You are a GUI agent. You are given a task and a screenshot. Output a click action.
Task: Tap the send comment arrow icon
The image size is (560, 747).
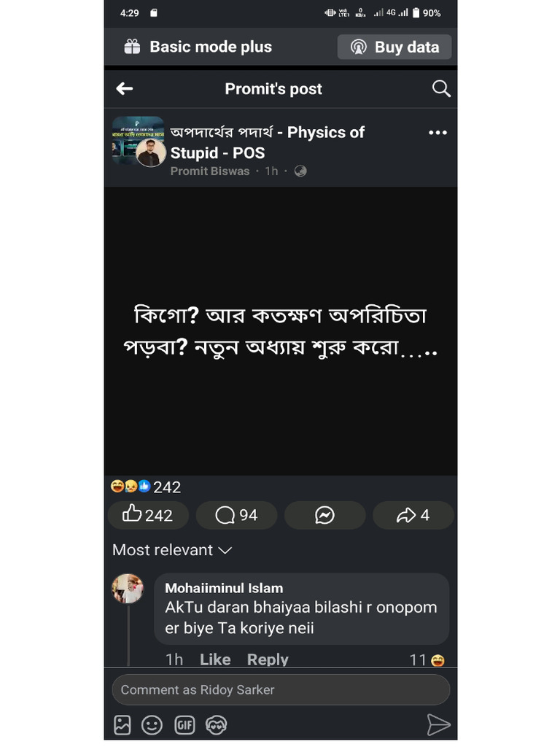coord(438,724)
